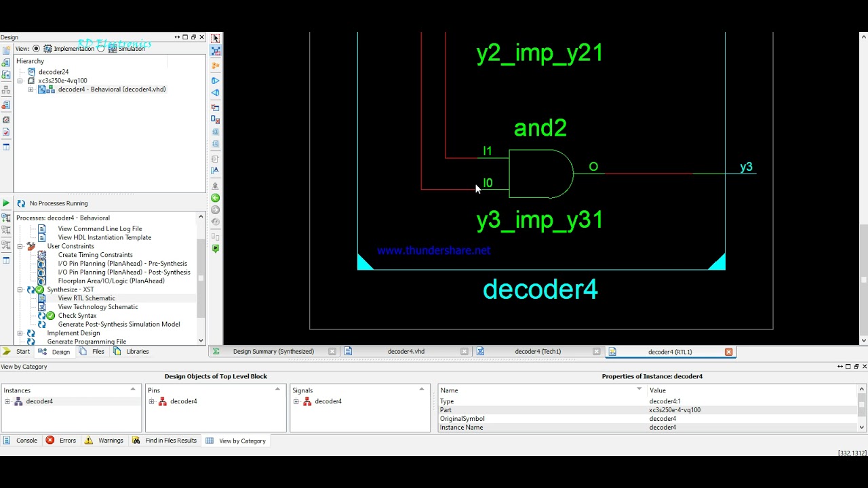Click I/O Pin Planning Pre-Synthesis process
The height and width of the screenshot is (488, 868).
tap(123, 264)
